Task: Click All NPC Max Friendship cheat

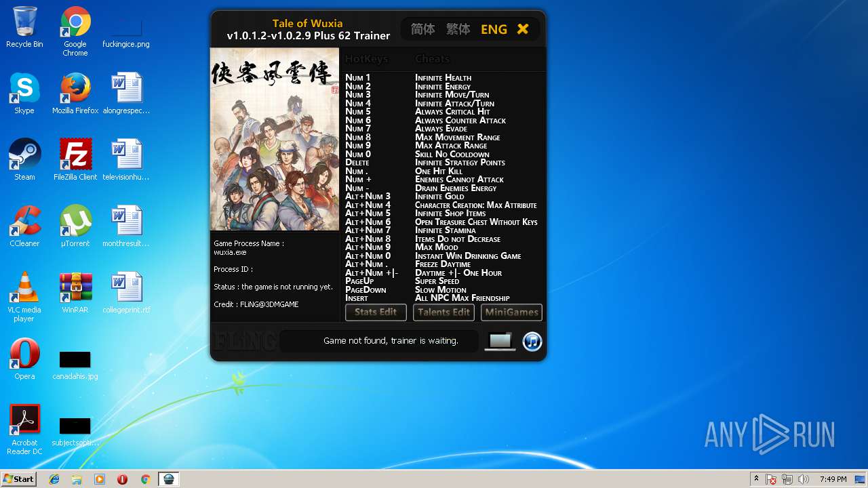Action: tap(462, 298)
